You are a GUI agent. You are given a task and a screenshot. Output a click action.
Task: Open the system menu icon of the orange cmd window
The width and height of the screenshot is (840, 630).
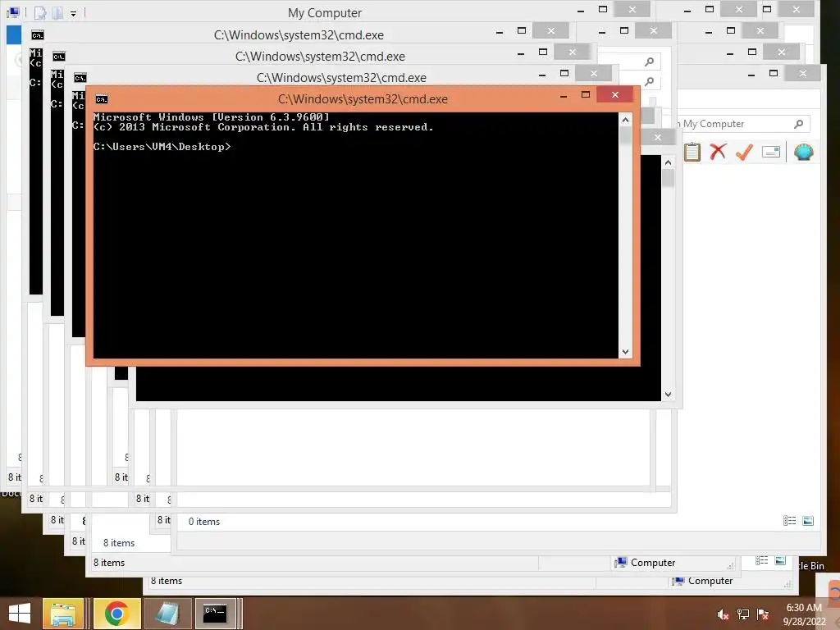tap(101, 99)
